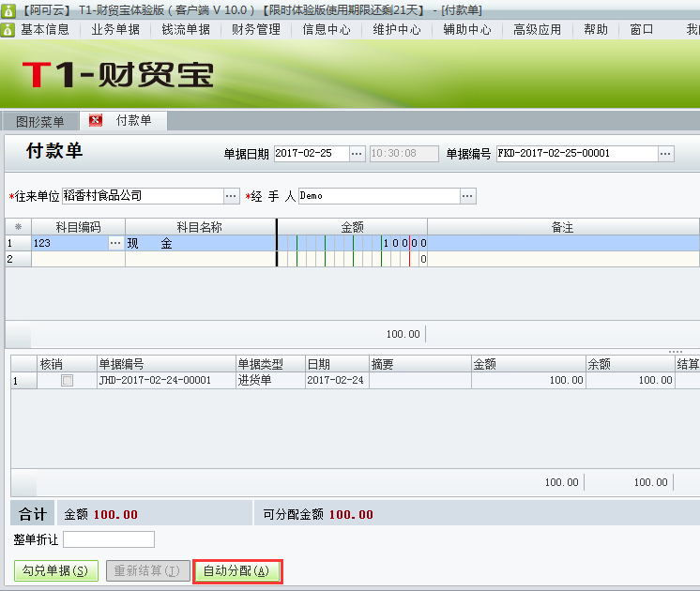The width and height of the screenshot is (700, 591).
Task: Click the 单据类型 column header
Action: (x=270, y=364)
